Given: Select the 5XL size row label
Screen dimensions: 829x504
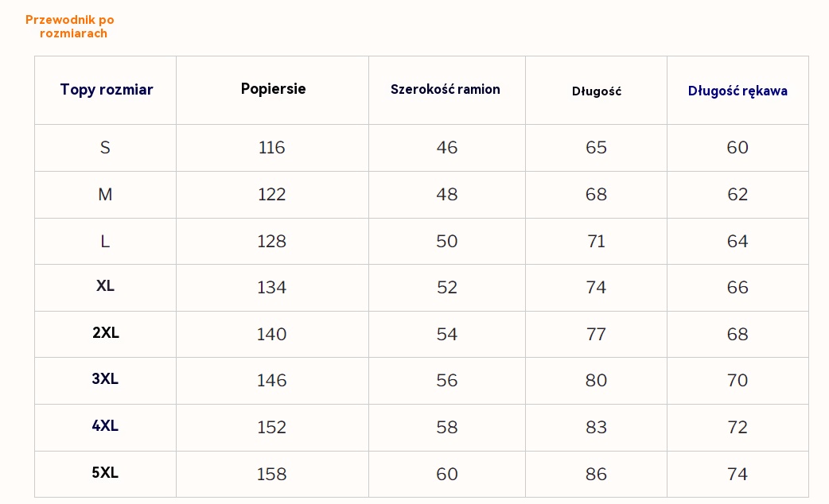Looking at the screenshot, I should pyautogui.click(x=105, y=473).
